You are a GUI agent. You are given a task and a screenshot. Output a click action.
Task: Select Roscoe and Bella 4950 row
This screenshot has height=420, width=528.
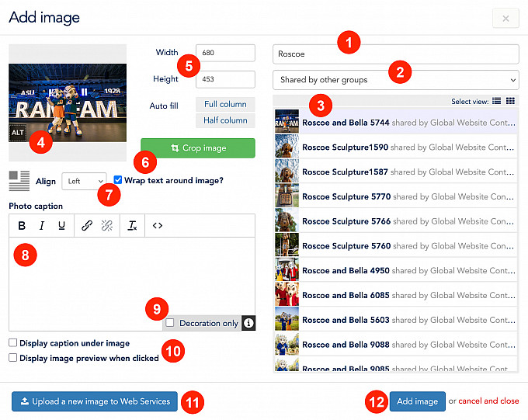pyautogui.click(x=396, y=270)
